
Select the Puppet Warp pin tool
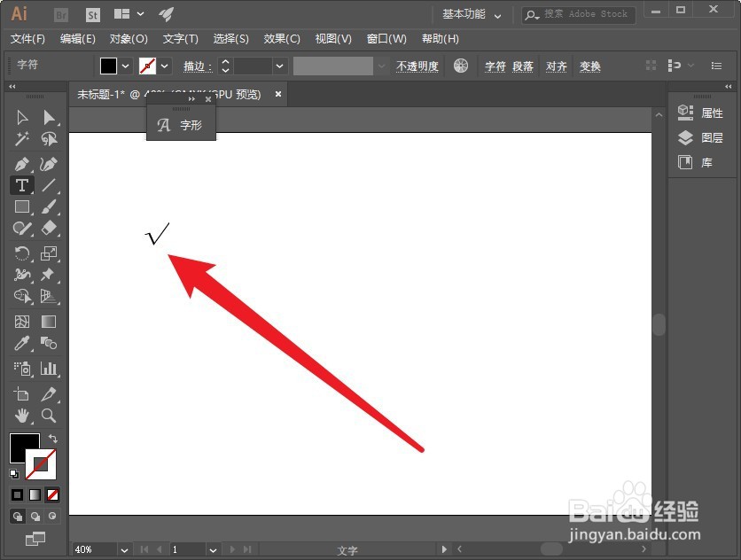48,275
